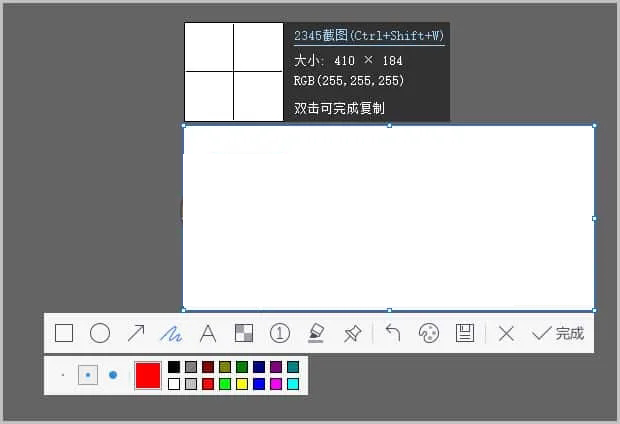Open the color palette icon in toolbar

(x=428, y=333)
